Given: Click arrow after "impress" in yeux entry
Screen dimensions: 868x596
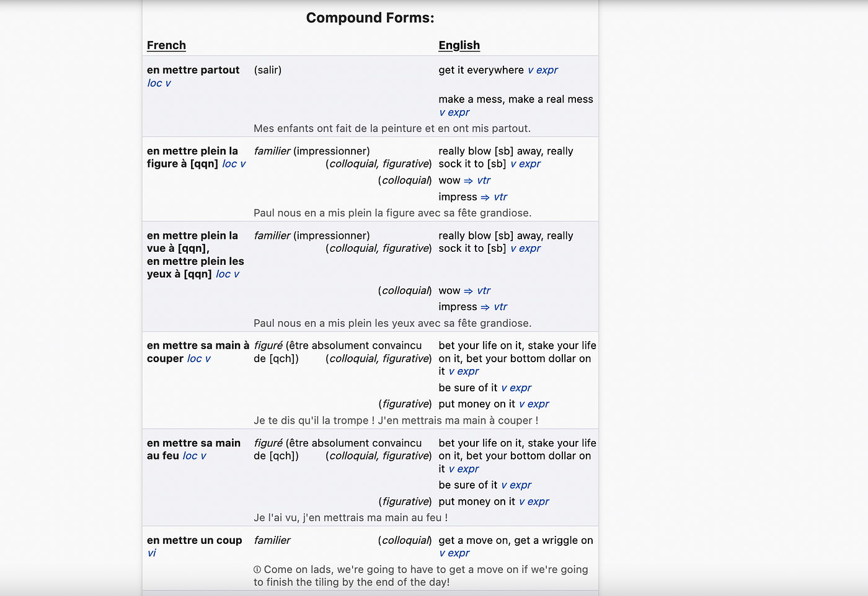Looking at the screenshot, I should [485, 307].
